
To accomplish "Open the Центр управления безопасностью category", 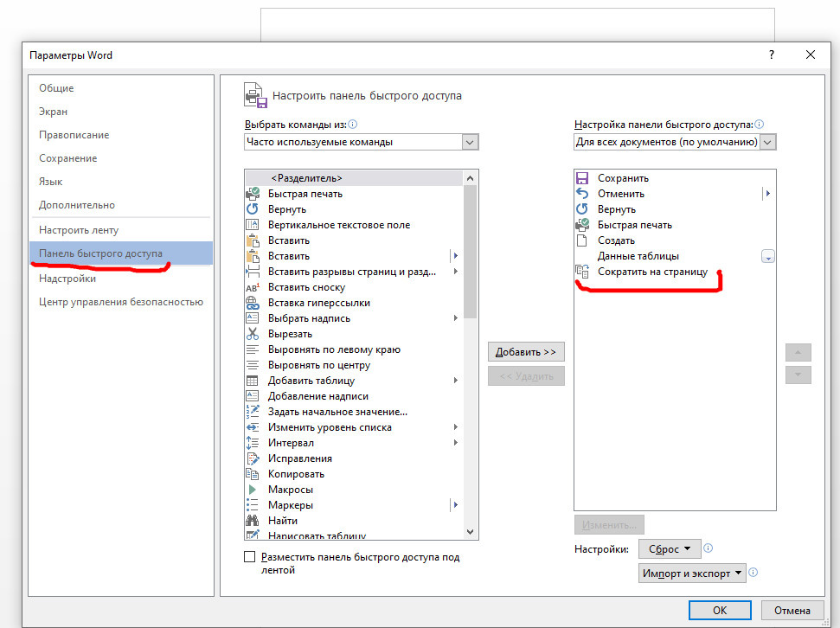I will pyautogui.click(x=121, y=302).
